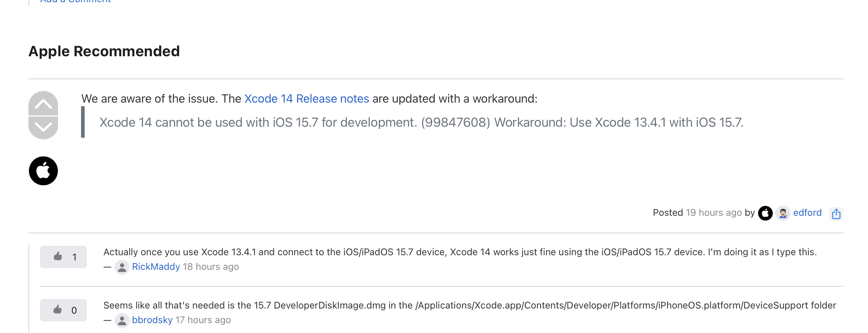Click bbrodsky's gray avatar icon
Image resolution: width=868 pixels, height=333 pixels.
[122, 321]
